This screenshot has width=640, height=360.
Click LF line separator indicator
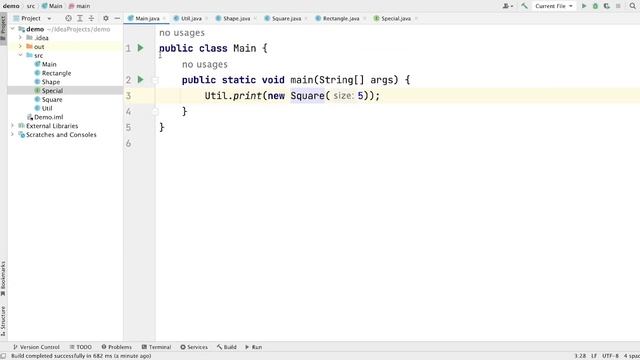pos(594,356)
